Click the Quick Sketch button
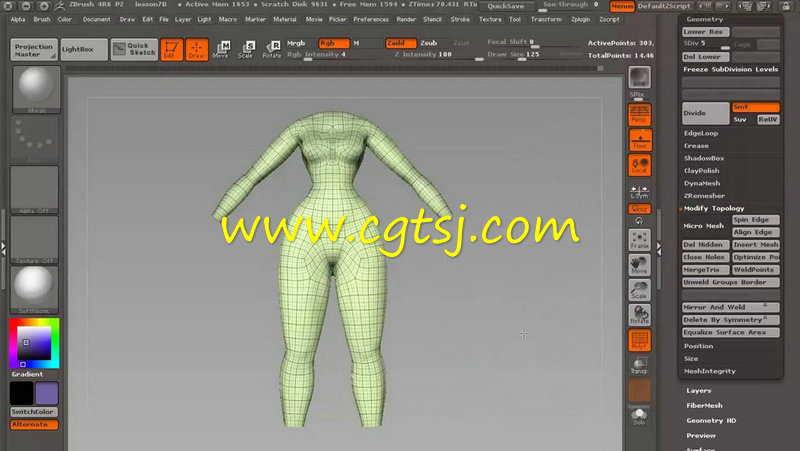The image size is (800, 451). point(134,49)
